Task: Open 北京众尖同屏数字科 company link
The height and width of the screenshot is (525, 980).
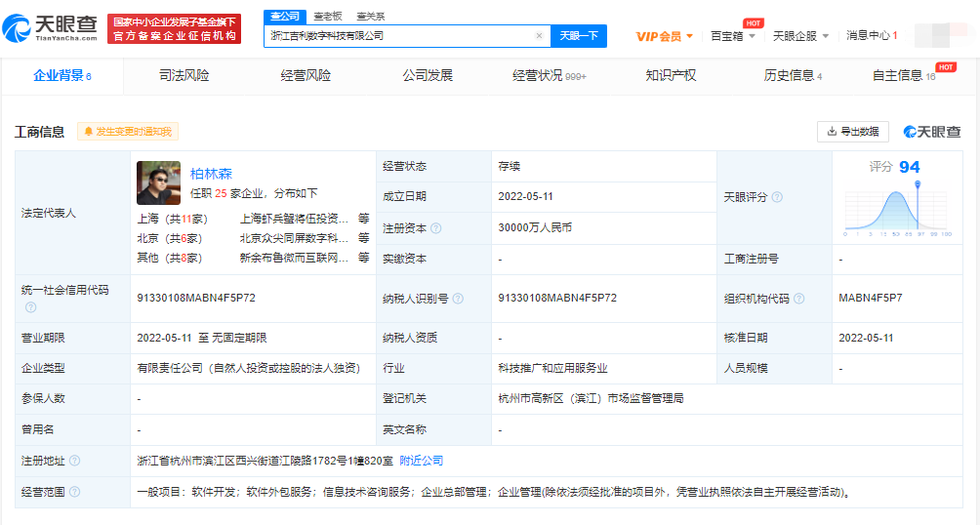Action: pyautogui.click(x=294, y=238)
